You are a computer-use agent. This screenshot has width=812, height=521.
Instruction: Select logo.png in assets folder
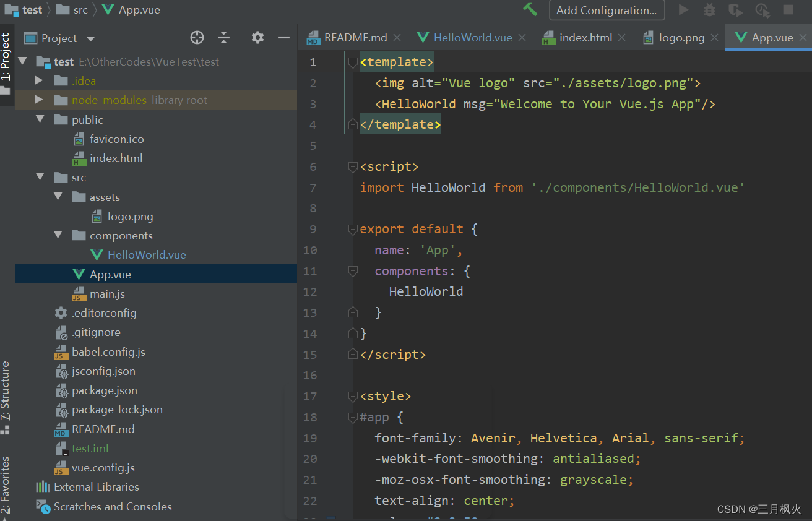[x=122, y=217]
